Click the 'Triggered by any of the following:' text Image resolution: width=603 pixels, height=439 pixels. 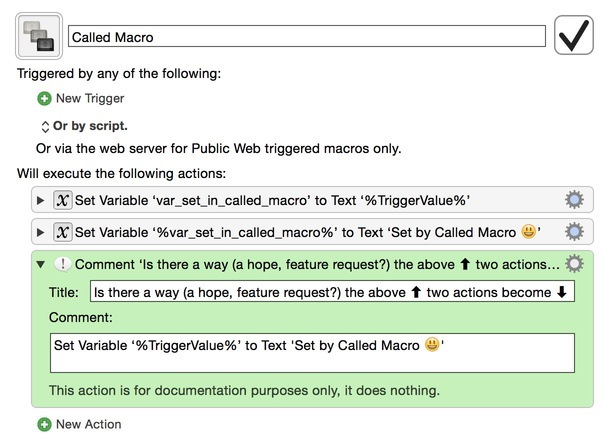(x=119, y=73)
